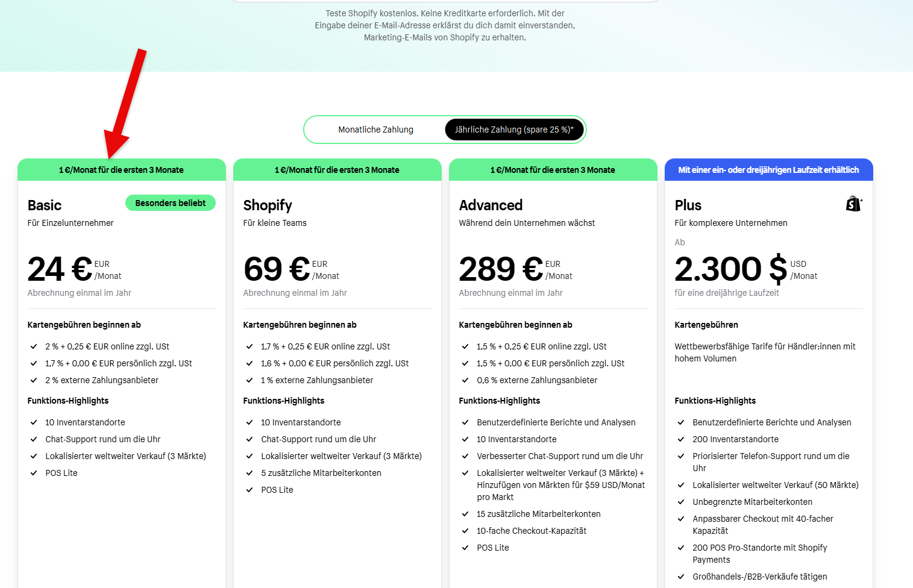913x588 pixels.
Task: Click '5 zusätzliche Mitarbeiterkonten' feature
Action: tap(321, 473)
